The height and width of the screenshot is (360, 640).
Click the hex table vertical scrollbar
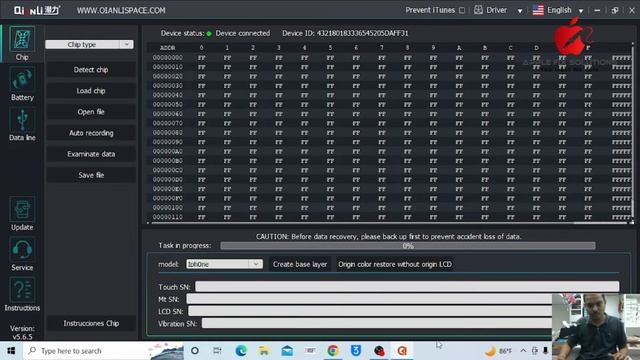pos(632,131)
